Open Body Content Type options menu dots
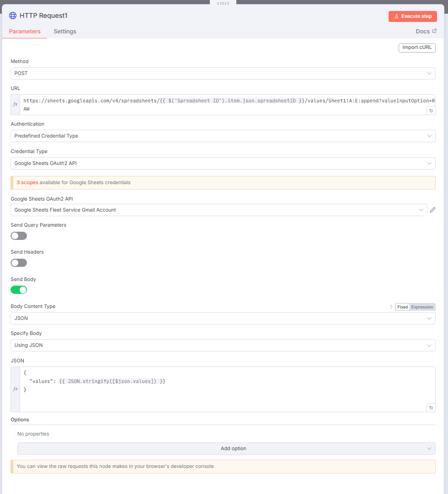 coord(391,307)
